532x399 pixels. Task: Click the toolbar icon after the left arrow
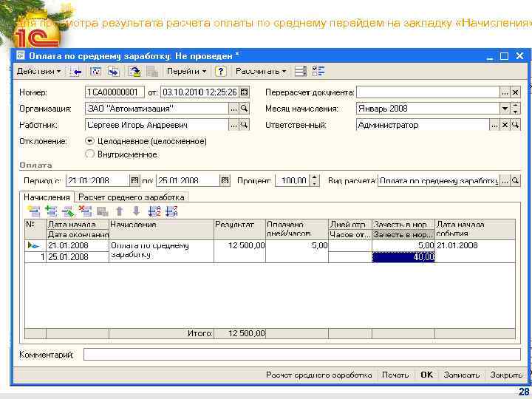(x=95, y=71)
